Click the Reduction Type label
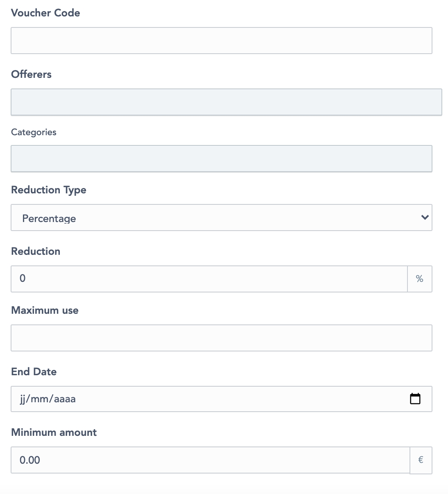The height and width of the screenshot is (494, 448). (x=48, y=190)
